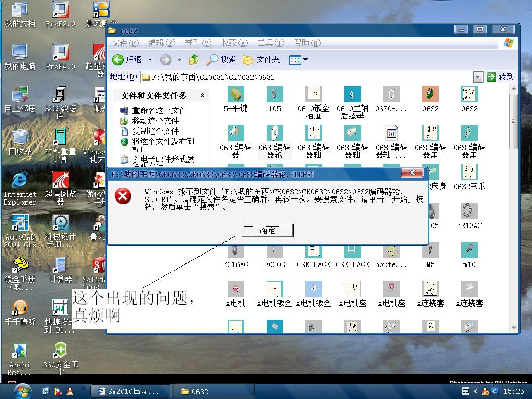Open 我的文档 desktop icon
Viewport: 532px width, 399px height.
pyautogui.click(x=20, y=14)
